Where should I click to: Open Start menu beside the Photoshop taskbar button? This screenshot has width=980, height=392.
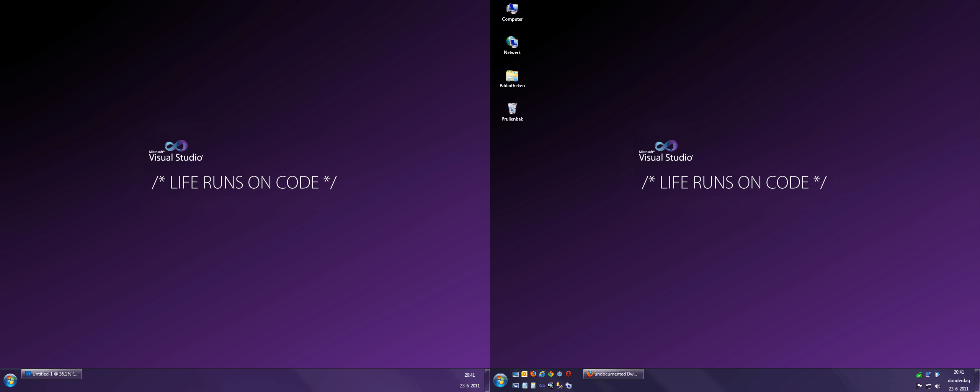(10, 380)
